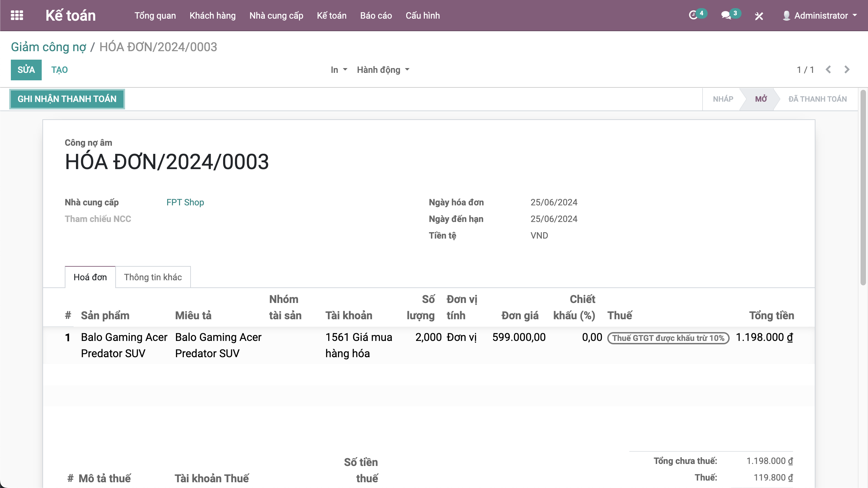This screenshot has height=488, width=868.
Task: Click the Thuế GTGT được khấu trừ 10% tag
Action: [668, 338]
